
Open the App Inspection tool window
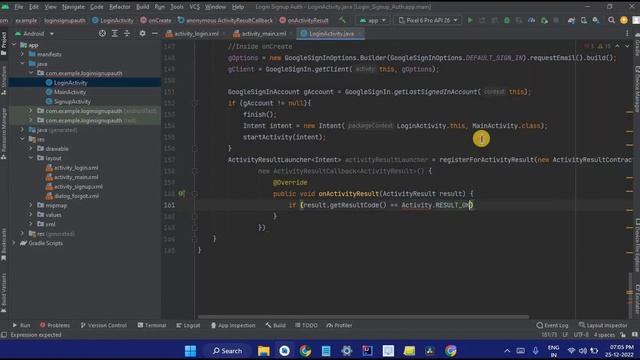tap(233, 325)
